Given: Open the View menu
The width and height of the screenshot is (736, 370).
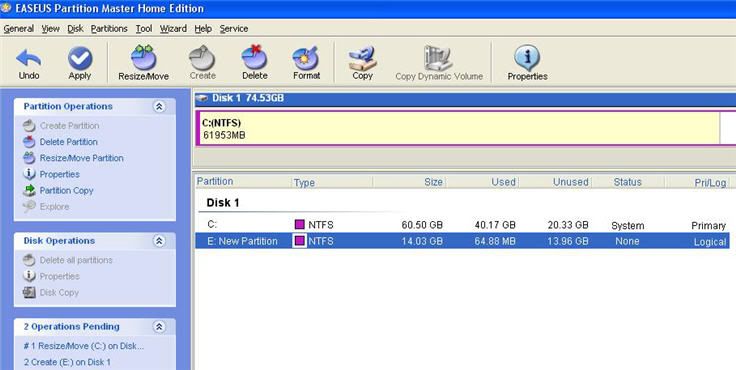Looking at the screenshot, I should 50,29.
